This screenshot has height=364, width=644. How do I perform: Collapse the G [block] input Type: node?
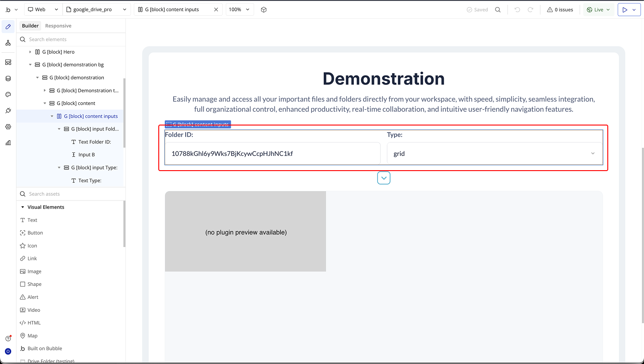59,167
